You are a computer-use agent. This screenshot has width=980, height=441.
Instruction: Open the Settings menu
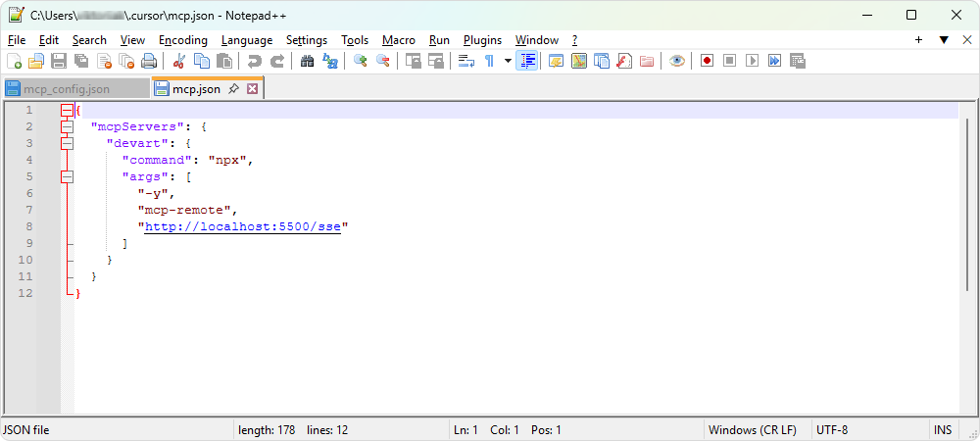click(307, 40)
